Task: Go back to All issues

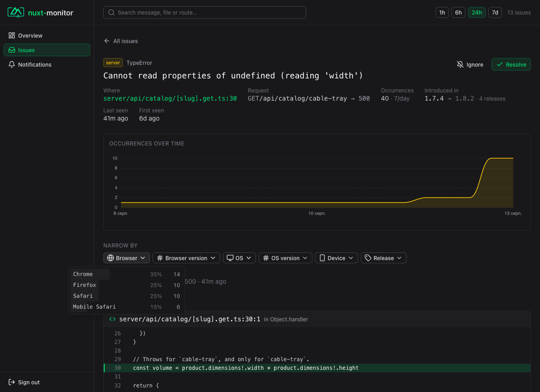Action: tap(121, 41)
